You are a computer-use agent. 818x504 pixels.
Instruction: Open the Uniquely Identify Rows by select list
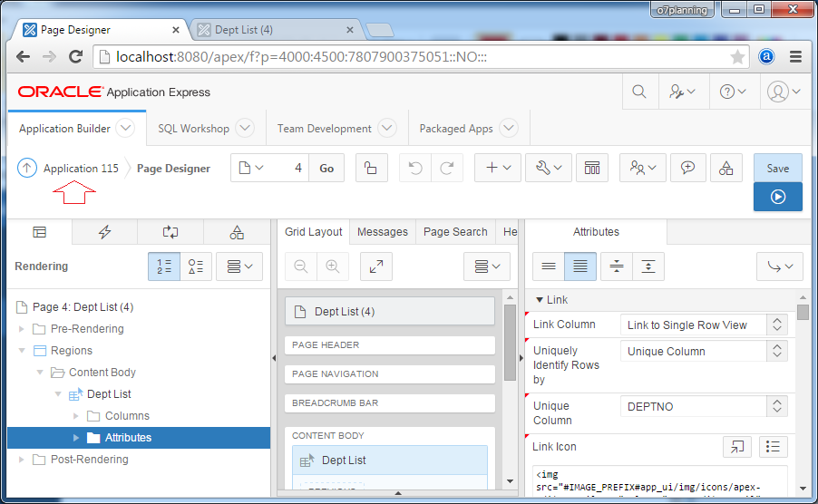click(704, 352)
